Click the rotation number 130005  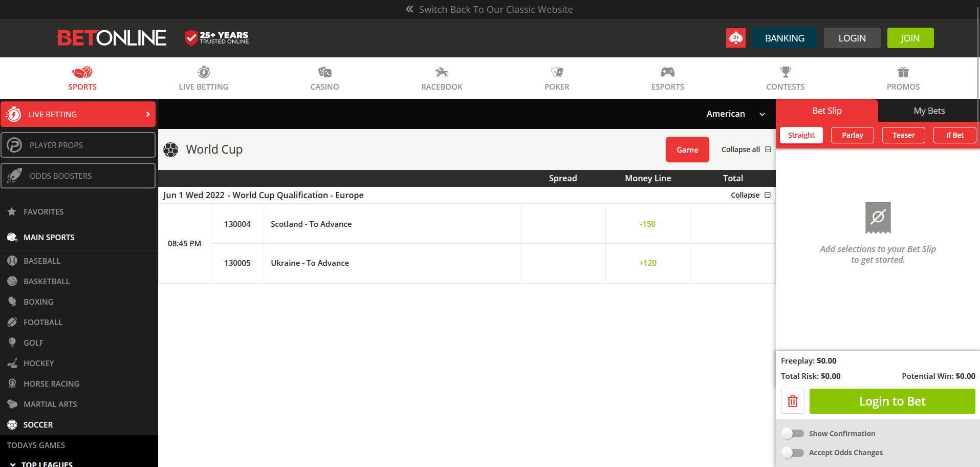click(x=237, y=263)
